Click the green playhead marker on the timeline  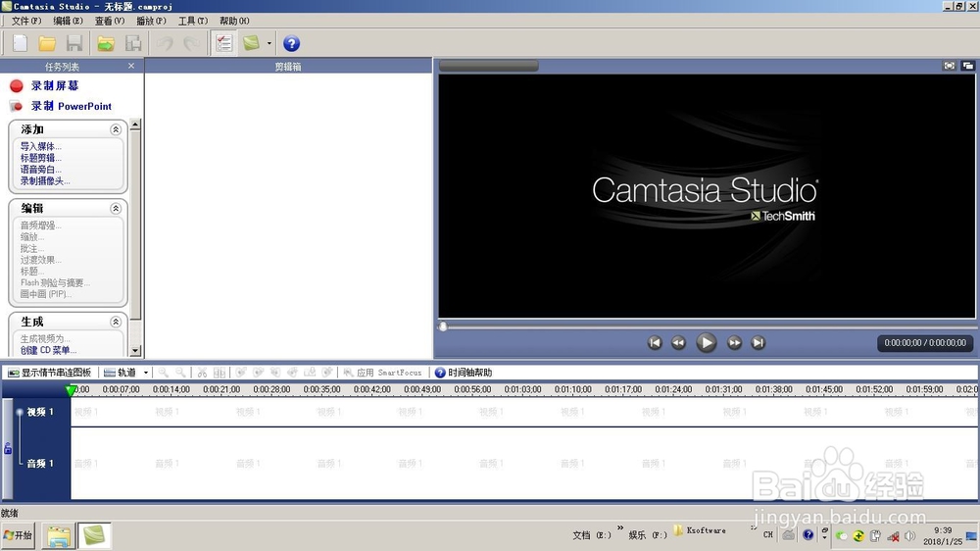coord(71,390)
